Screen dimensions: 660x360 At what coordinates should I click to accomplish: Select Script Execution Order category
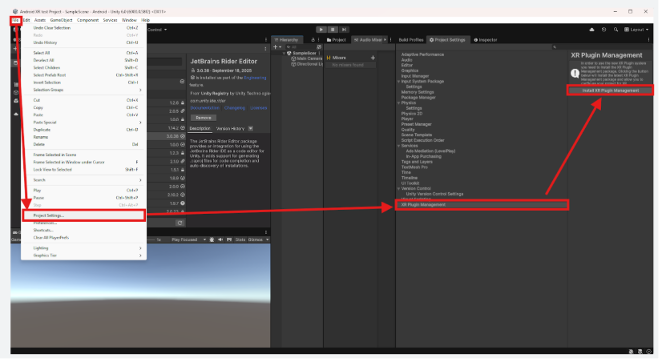click(423, 141)
